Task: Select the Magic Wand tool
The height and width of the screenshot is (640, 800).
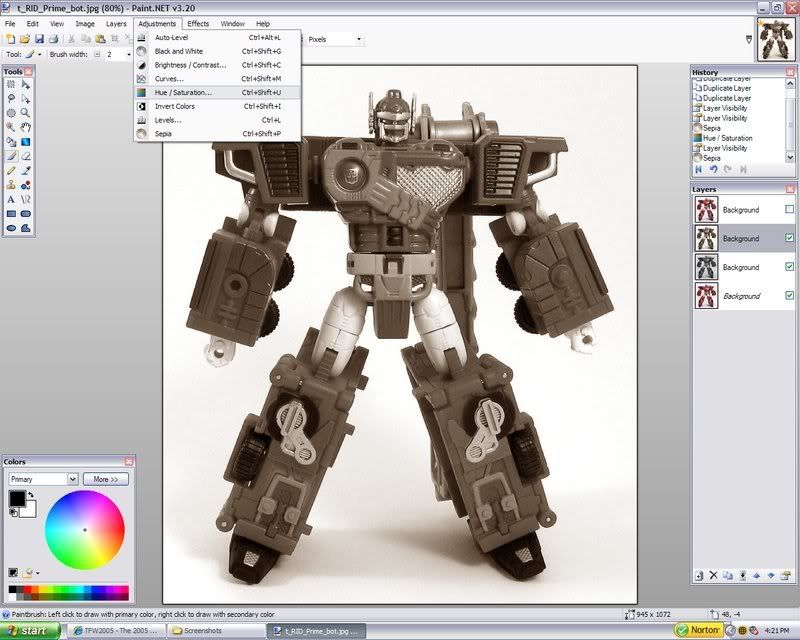Action: pos(11,127)
